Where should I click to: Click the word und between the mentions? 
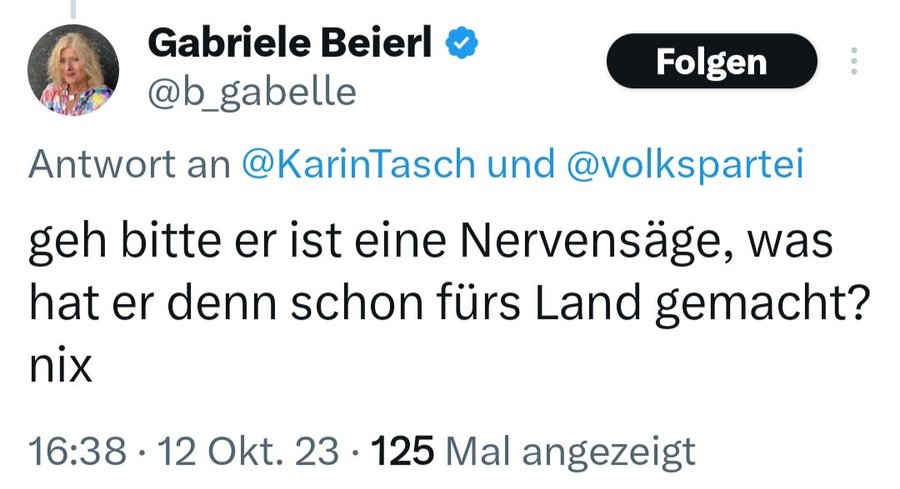click(521, 165)
